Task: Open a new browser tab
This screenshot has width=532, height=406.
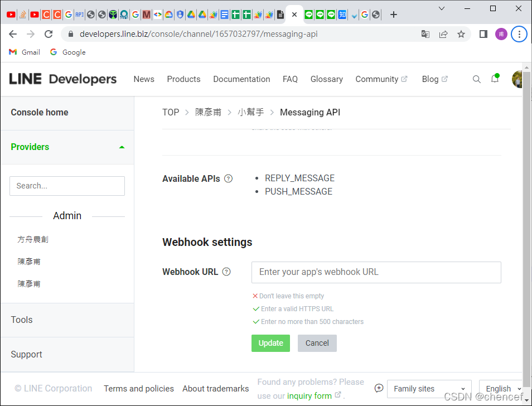Action: pyautogui.click(x=394, y=14)
